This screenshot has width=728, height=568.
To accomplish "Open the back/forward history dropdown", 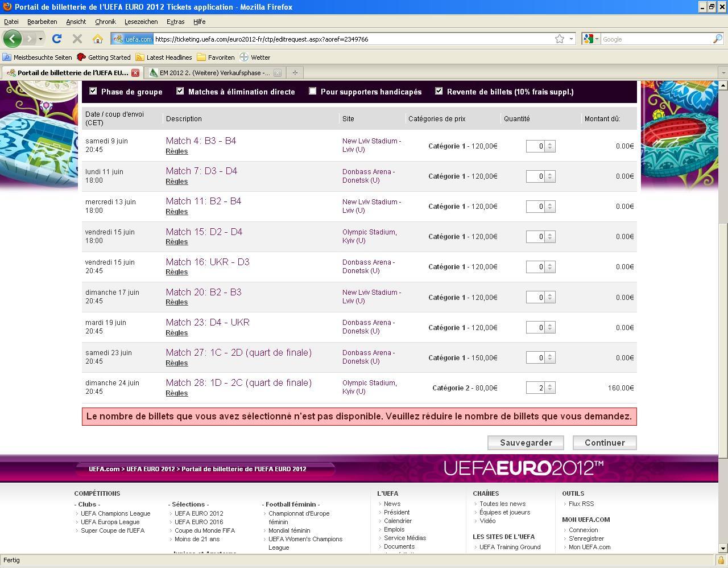I will [x=40, y=39].
